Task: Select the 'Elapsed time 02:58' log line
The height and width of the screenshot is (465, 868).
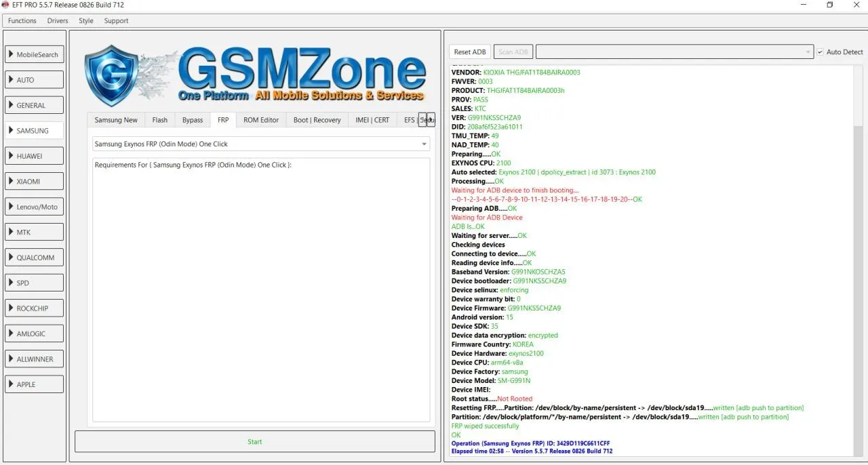Action: pyautogui.click(x=532, y=451)
